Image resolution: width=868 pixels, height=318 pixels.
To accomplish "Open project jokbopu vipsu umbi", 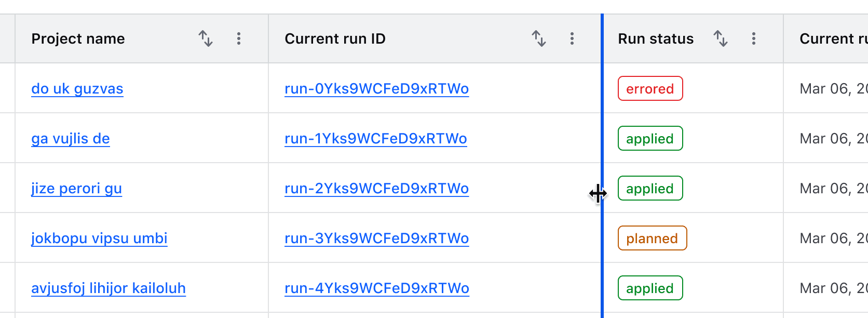I will (99, 238).
